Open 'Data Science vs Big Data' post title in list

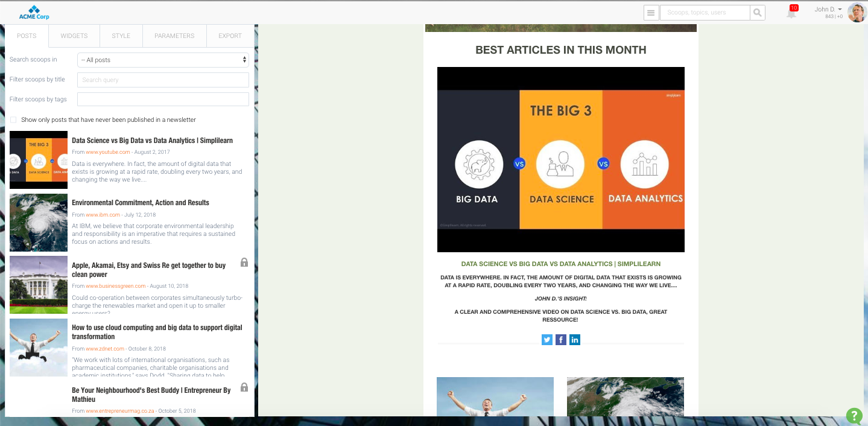pyautogui.click(x=152, y=140)
